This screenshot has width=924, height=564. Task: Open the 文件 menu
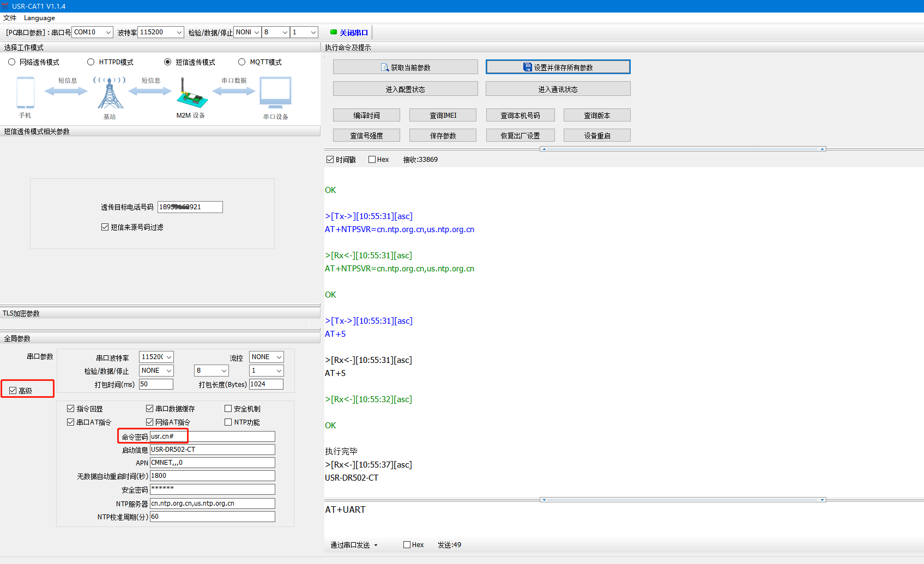[10, 18]
